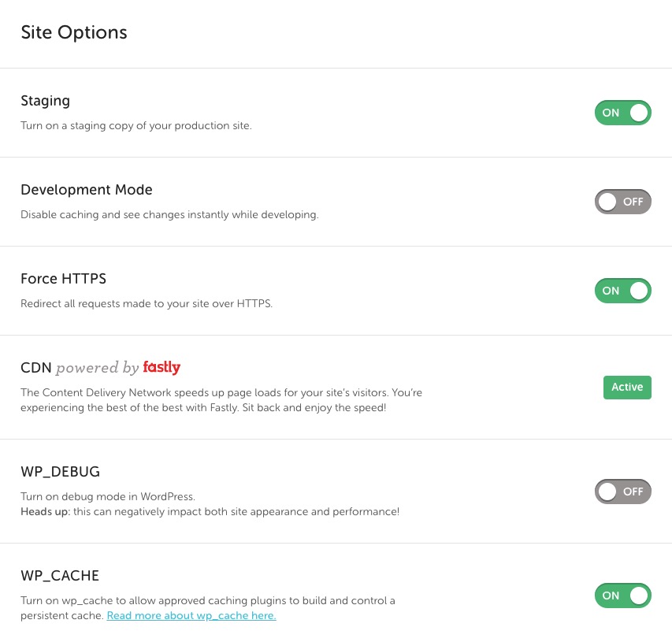Switch on the WP_DEBUG toggle
The image size is (672, 642).
622,491
